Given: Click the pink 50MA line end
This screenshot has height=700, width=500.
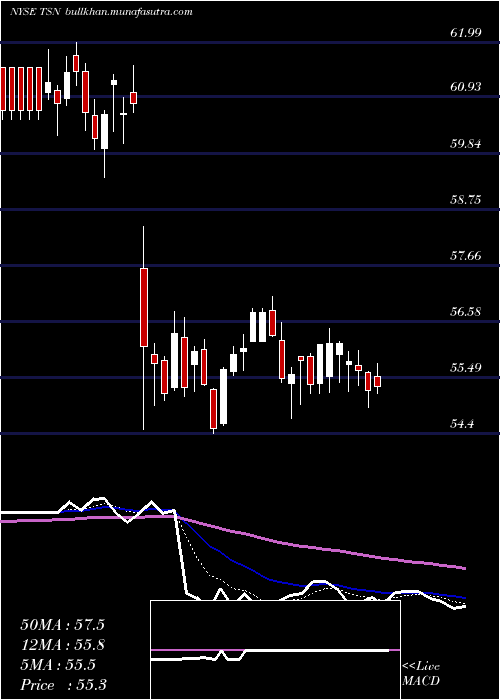Looking at the screenshot, I should pos(464,568).
